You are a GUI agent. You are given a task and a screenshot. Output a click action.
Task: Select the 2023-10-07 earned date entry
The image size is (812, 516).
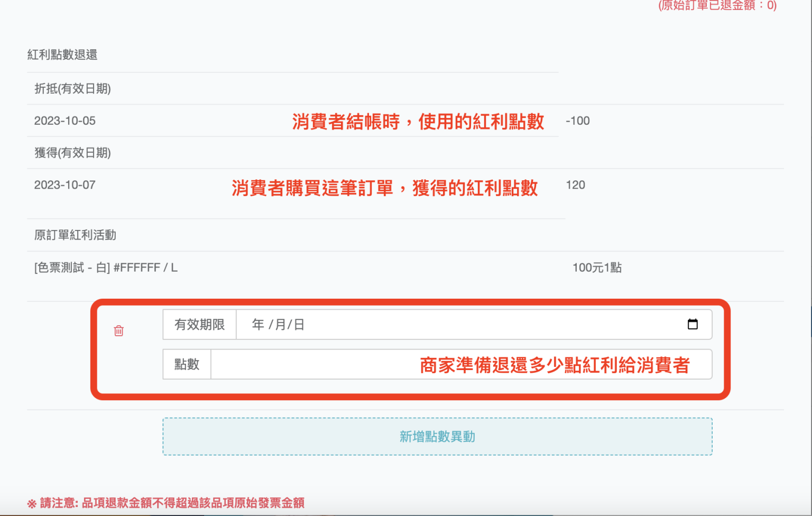tap(64, 185)
